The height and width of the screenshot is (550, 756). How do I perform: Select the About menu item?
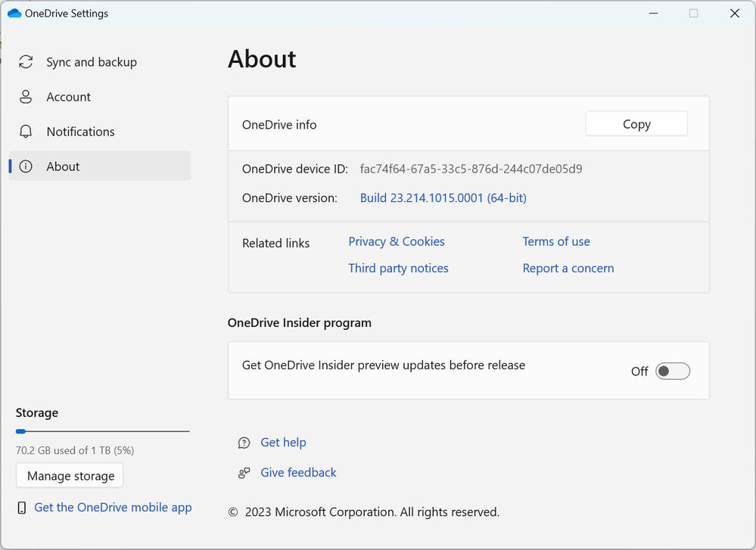[x=100, y=166]
